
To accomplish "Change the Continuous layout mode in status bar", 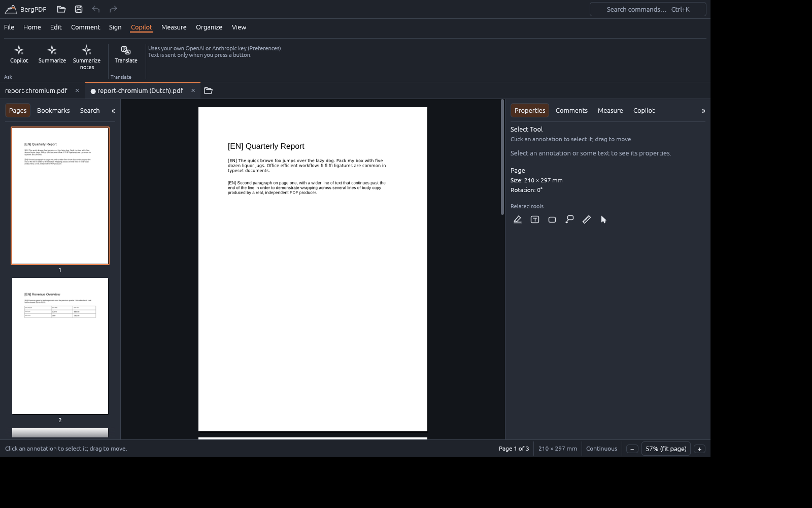I will tap(601, 449).
